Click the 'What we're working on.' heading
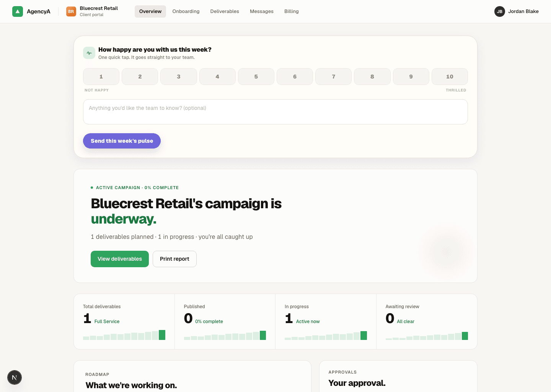Viewport: 551px width, 392px height. [x=131, y=385]
